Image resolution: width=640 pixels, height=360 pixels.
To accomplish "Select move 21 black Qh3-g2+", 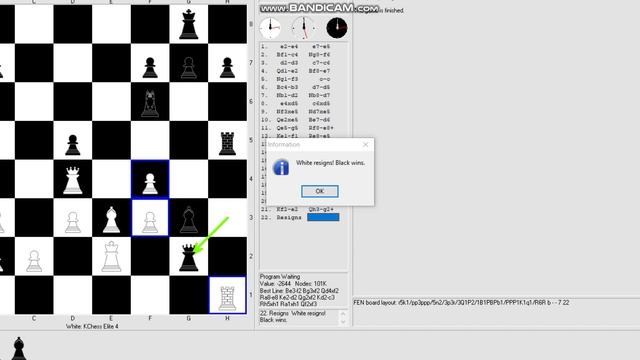I will [321, 209].
